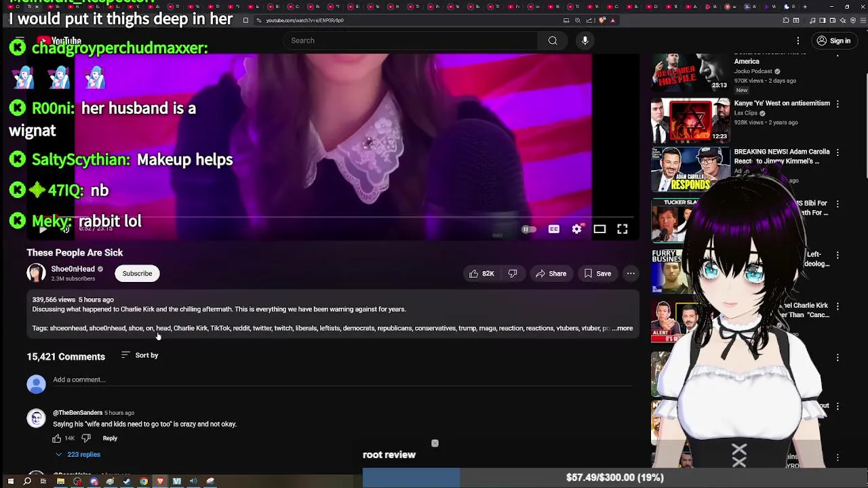Open the Brave Wallet icon in toolbar
This screenshot has height=488, width=868.
[x=833, y=20]
